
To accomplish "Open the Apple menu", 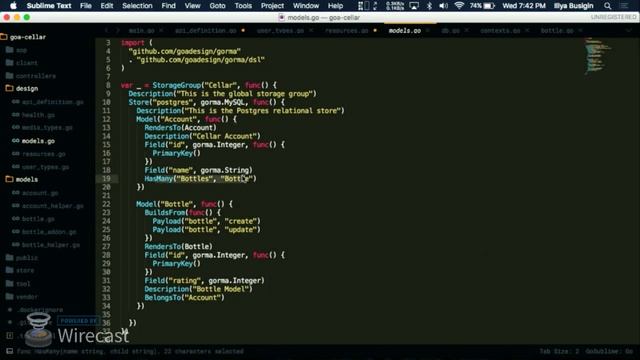I will click(x=13, y=6).
